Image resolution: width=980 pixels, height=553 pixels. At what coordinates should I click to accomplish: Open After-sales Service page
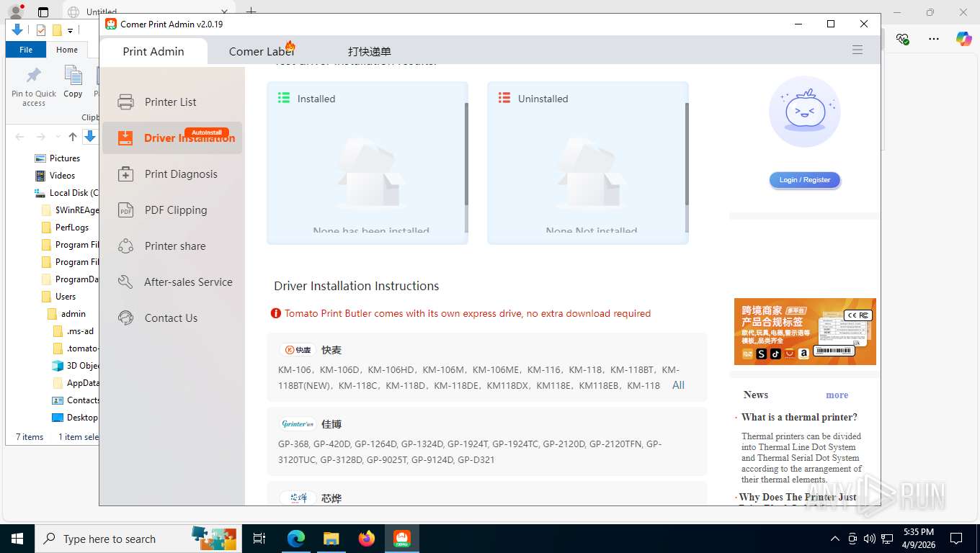171,282
